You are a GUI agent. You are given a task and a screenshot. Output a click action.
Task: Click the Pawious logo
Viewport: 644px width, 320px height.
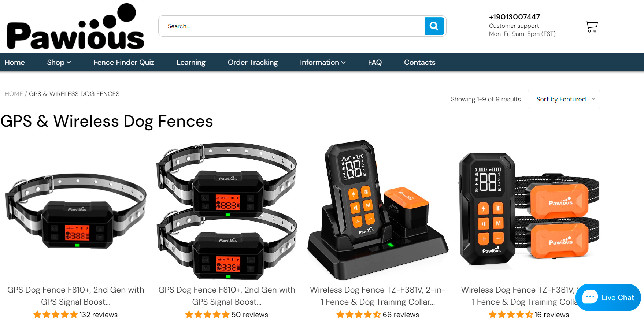click(75, 26)
